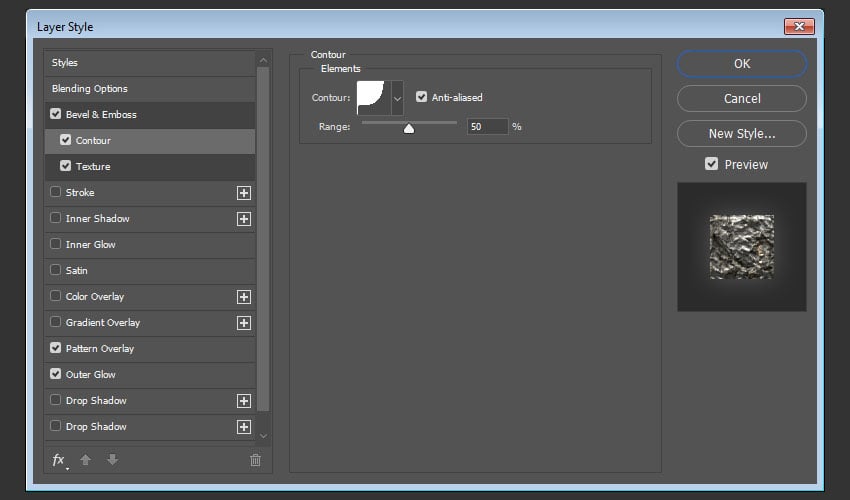Check the bottom Drop Shadow checkbox
The height and width of the screenshot is (500, 850).
[x=55, y=426]
